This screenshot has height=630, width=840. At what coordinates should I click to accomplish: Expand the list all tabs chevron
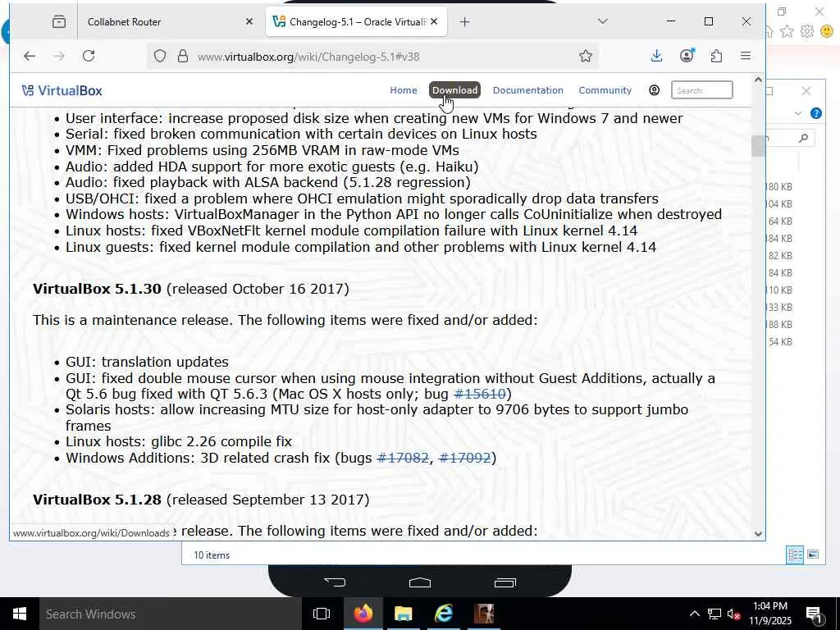tap(603, 22)
